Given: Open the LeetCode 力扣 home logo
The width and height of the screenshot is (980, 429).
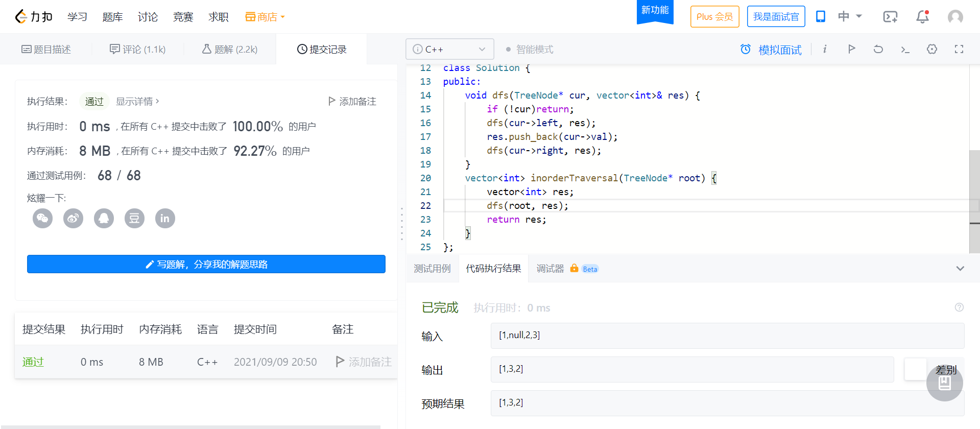Looking at the screenshot, I should coord(34,17).
